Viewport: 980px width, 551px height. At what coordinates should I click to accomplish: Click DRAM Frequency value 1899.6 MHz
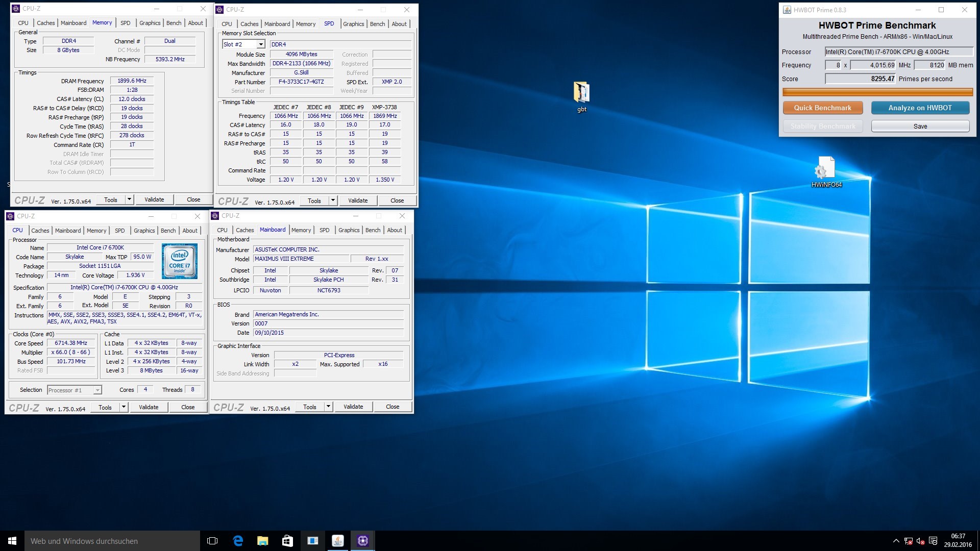pyautogui.click(x=132, y=81)
